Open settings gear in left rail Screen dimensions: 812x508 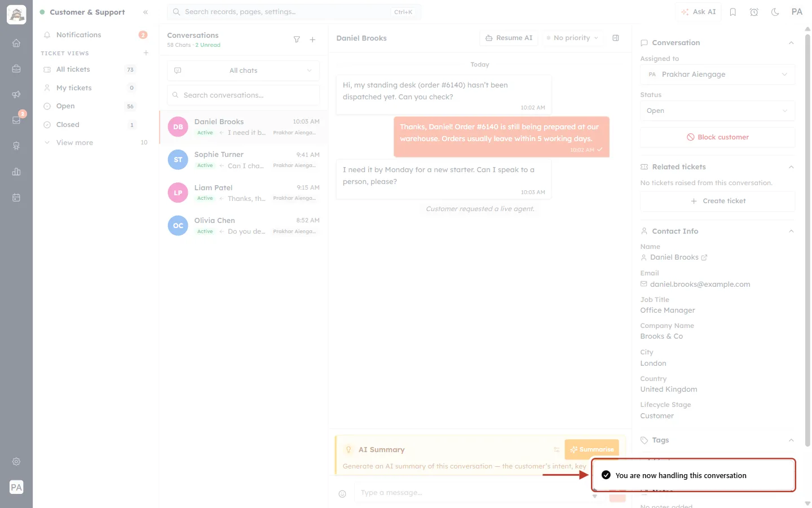click(16, 462)
